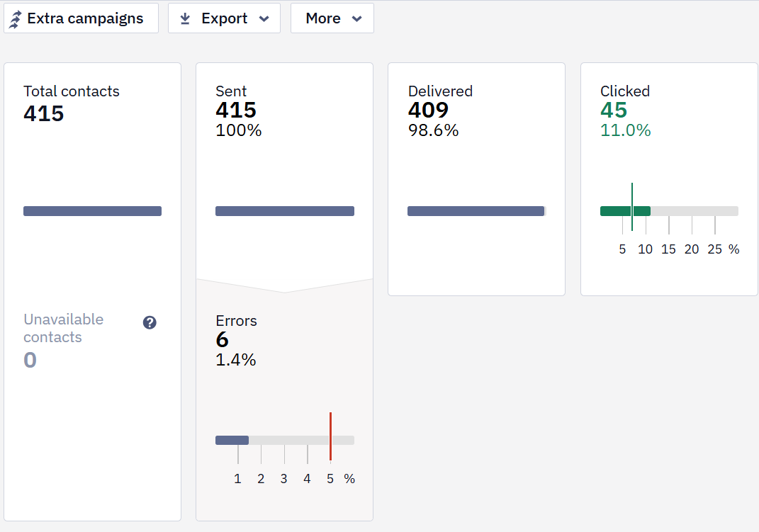Select the Sent 100% percentage
The width and height of the screenshot is (759, 532).
(239, 130)
